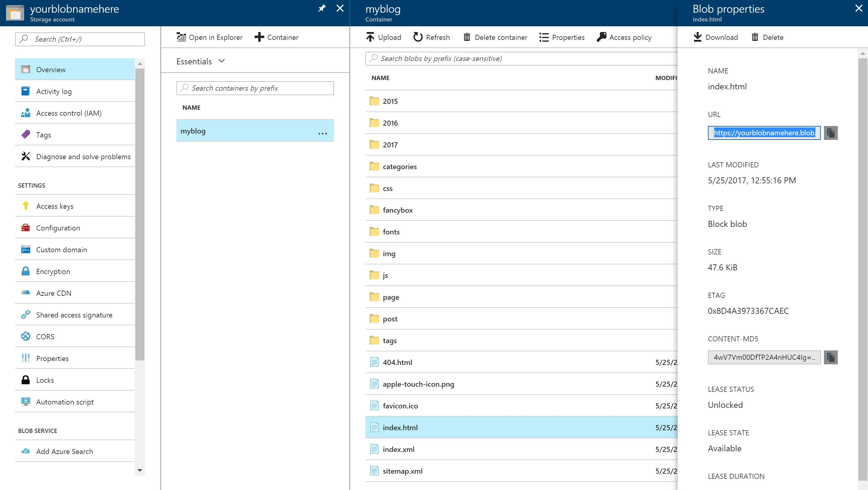This screenshot has width=868, height=490.
Task: Click the Configuration toolbox icon
Action: click(x=26, y=228)
